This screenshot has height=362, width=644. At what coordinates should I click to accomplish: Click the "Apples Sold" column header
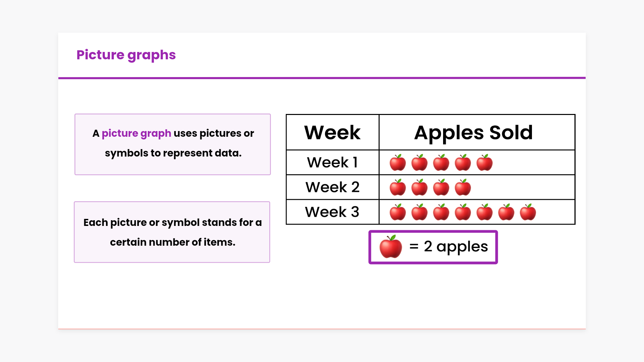tap(473, 132)
